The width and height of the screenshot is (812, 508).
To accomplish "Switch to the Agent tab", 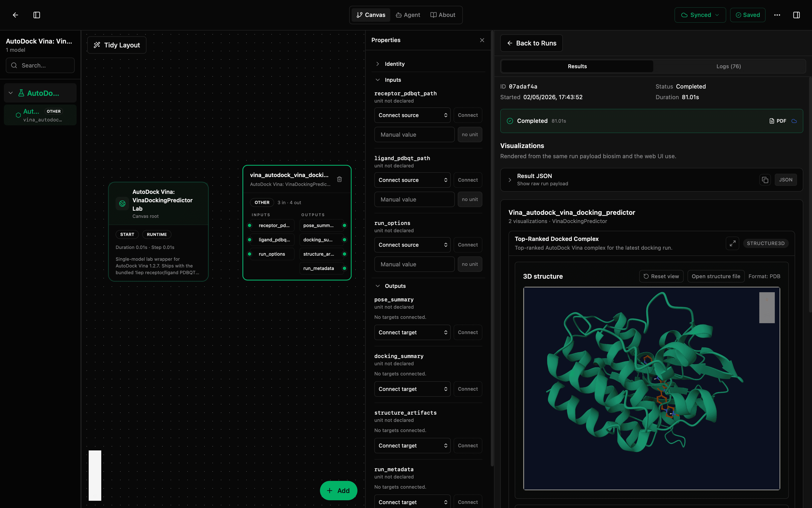I will [x=408, y=15].
